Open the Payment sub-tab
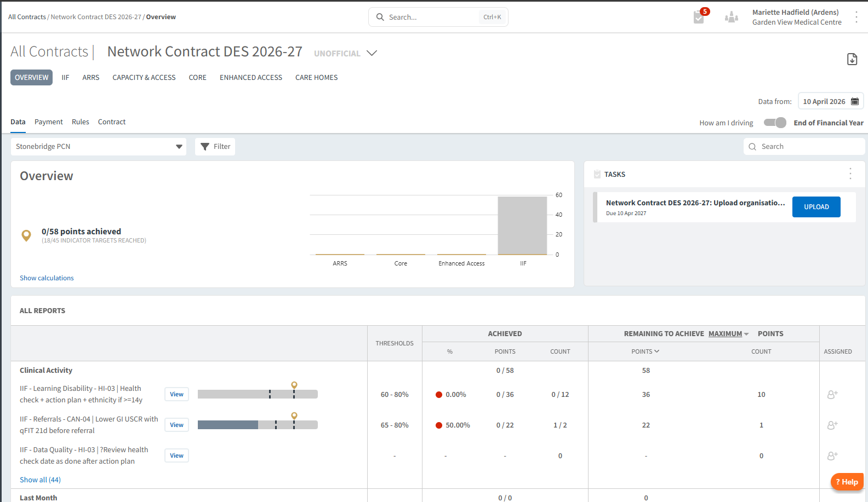 [x=49, y=122]
